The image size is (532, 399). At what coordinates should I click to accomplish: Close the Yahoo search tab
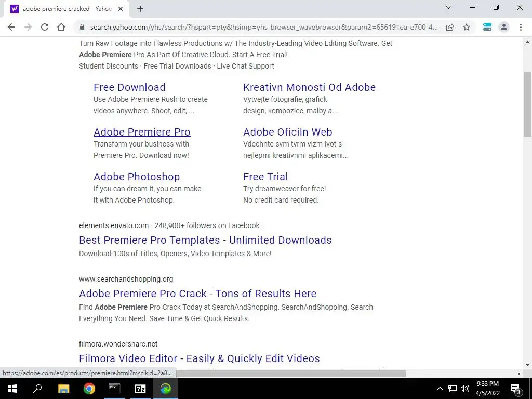point(121,9)
